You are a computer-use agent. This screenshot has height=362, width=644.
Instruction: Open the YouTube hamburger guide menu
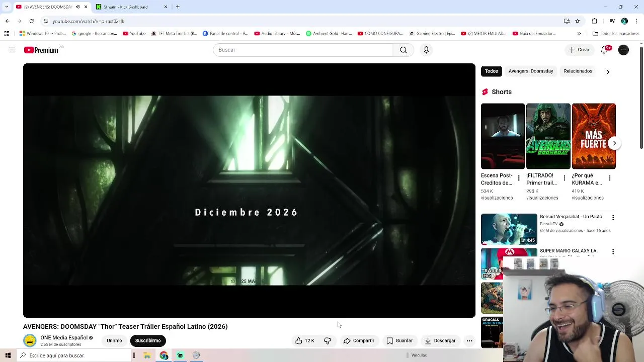12,50
